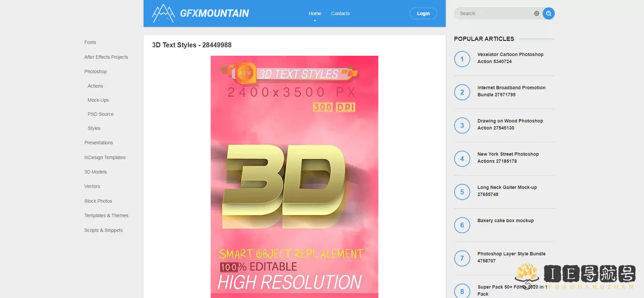Open Long Neck Gaiter Mock-up article
Image resolution: width=644 pixels, height=298 pixels.
click(x=507, y=191)
